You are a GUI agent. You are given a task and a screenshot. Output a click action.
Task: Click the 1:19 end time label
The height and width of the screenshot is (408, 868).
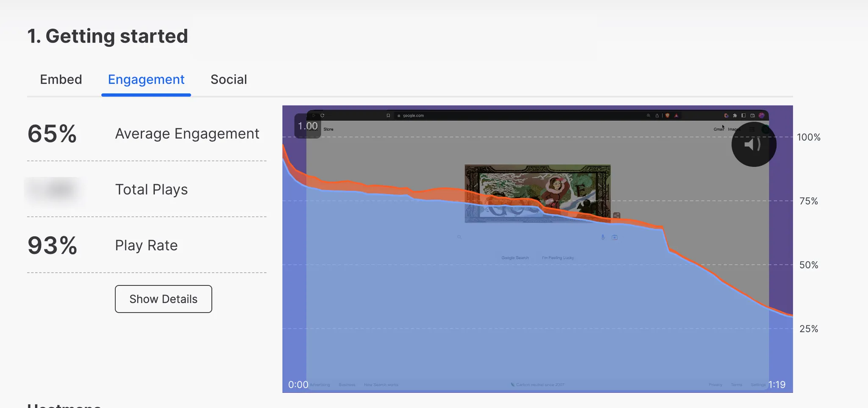tap(777, 385)
